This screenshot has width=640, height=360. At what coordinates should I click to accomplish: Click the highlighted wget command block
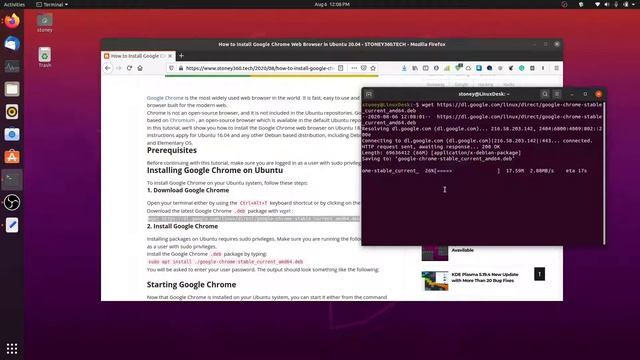(254, 219)
